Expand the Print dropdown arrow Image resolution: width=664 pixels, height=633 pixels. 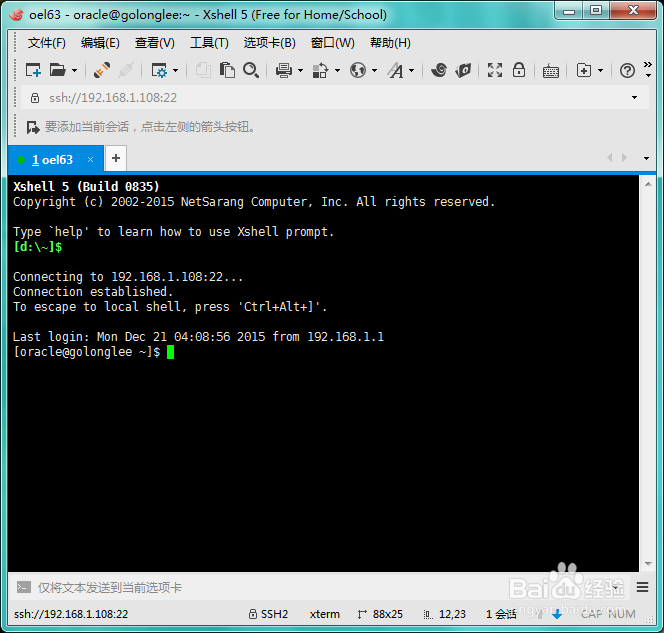[x=301, y=70]
